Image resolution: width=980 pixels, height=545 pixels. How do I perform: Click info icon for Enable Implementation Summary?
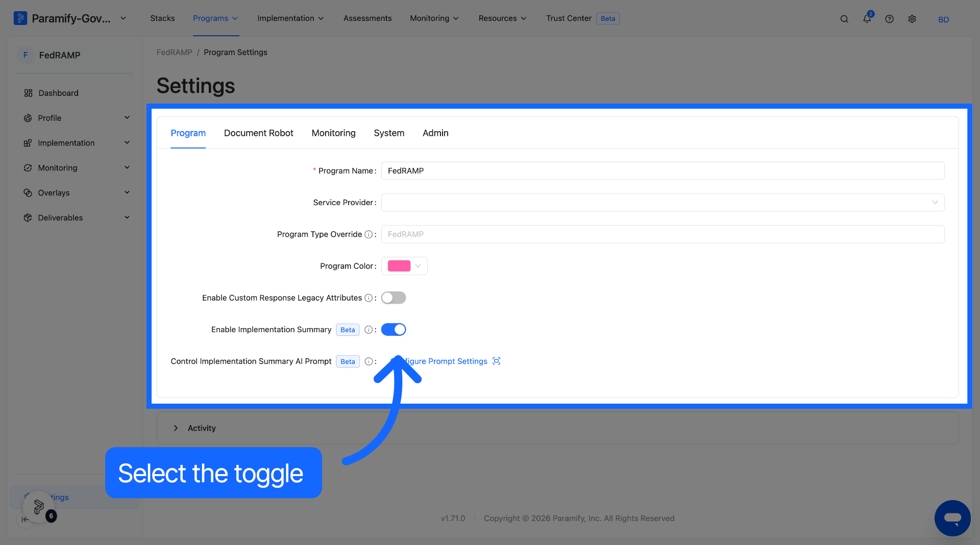368,330
